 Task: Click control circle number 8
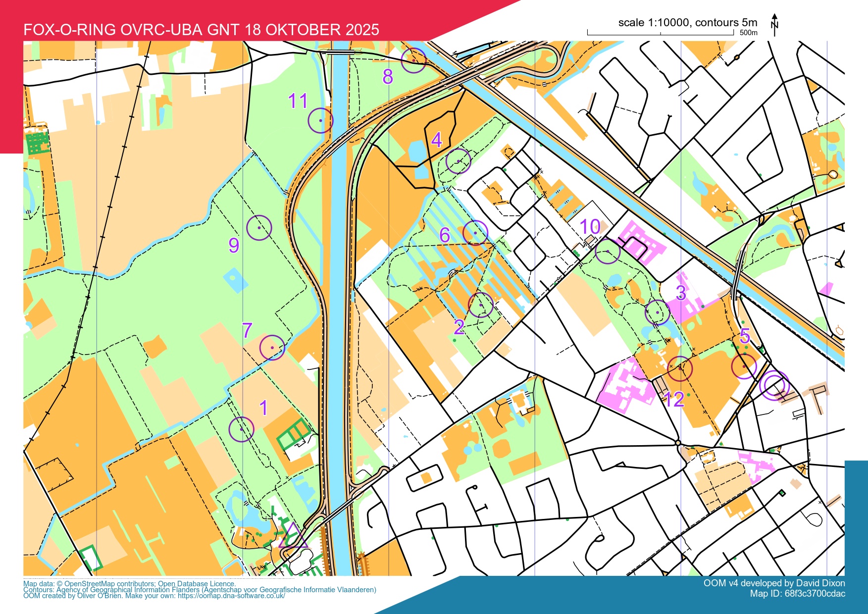[413, 60]
